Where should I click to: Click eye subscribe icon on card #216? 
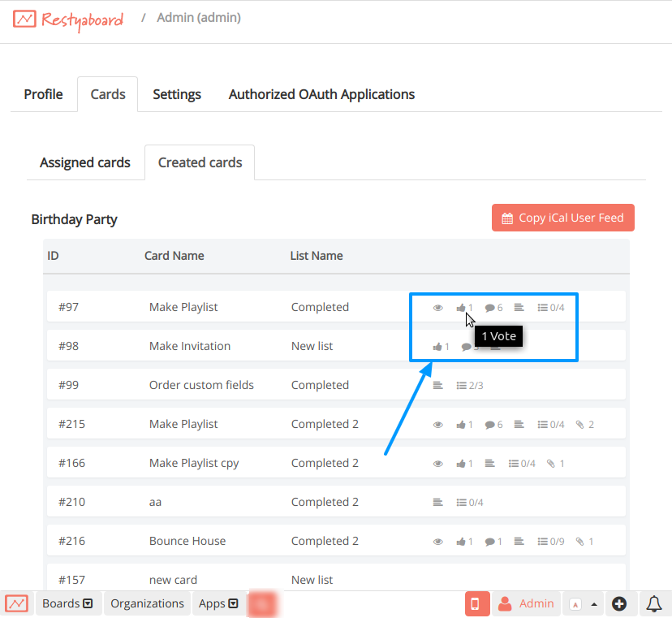point(437,542)
